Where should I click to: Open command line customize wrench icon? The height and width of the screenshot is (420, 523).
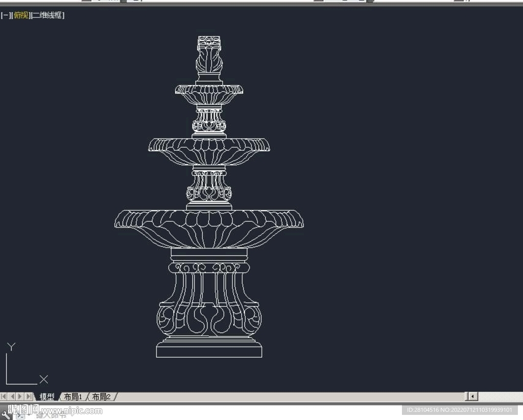(x=5, y=415)
